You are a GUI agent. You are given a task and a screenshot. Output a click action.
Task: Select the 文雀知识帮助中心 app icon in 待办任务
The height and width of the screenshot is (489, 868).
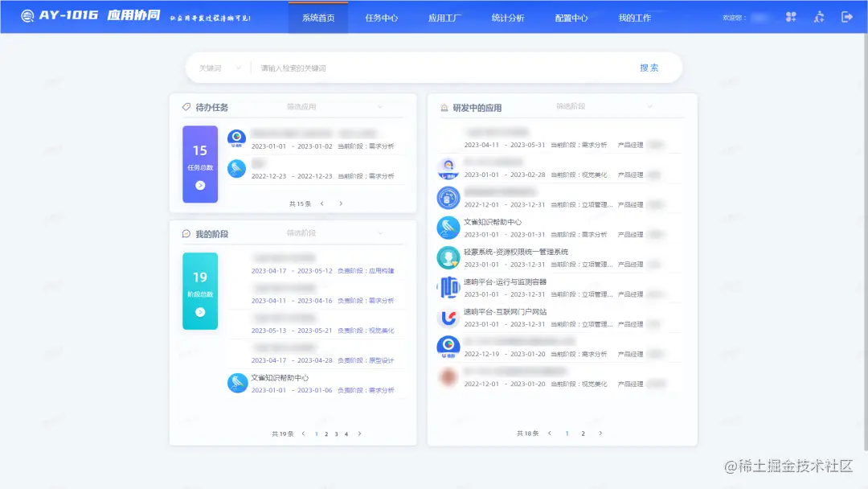coord(235,170)
